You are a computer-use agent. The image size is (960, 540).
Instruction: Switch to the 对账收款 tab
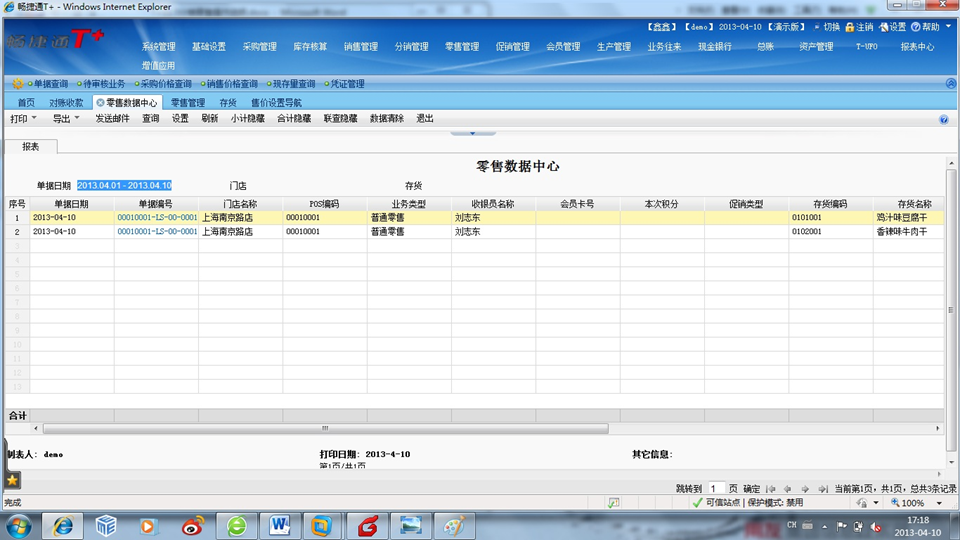click(x=66, y=103)
